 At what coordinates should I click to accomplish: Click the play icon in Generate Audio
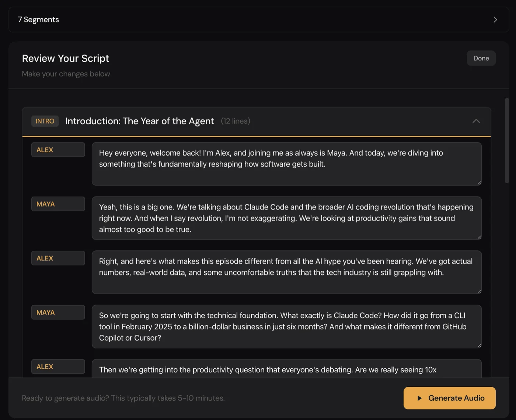click(x=419, y=398)
